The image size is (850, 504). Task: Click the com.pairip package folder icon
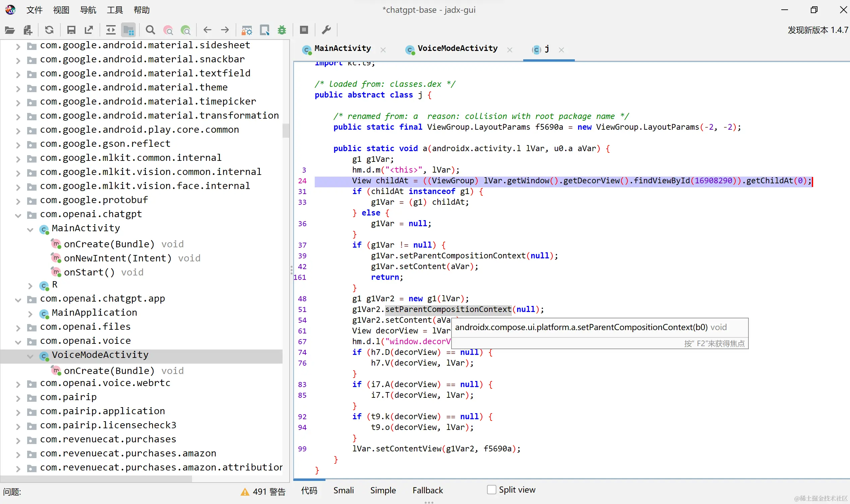click(32, 398)
